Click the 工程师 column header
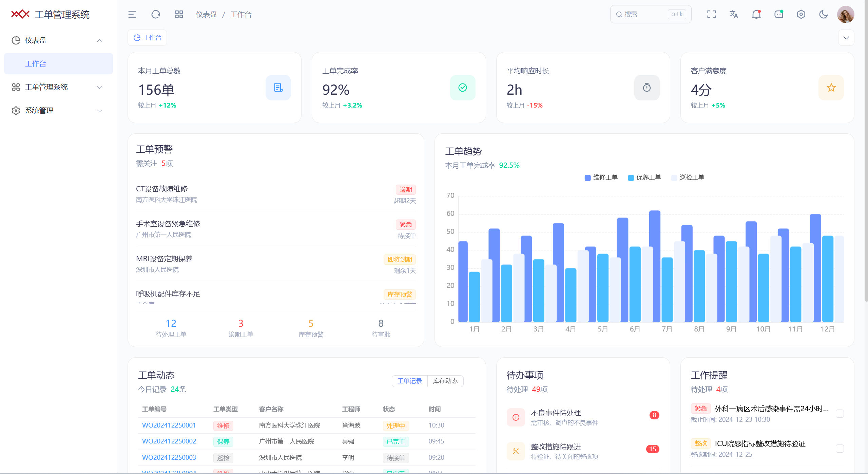This screenshot has height=474, width=868. (x=351, y=409)
